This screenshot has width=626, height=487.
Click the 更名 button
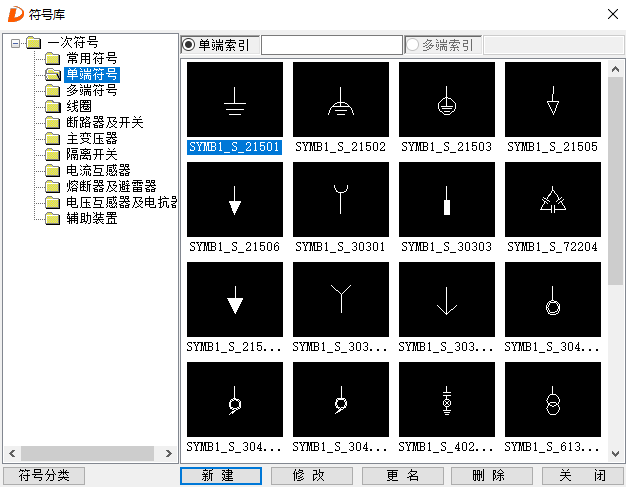click(x=403, y=476)
